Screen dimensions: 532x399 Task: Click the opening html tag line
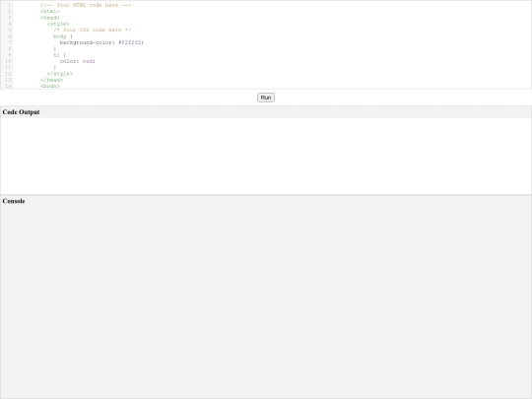coord(50,11)
